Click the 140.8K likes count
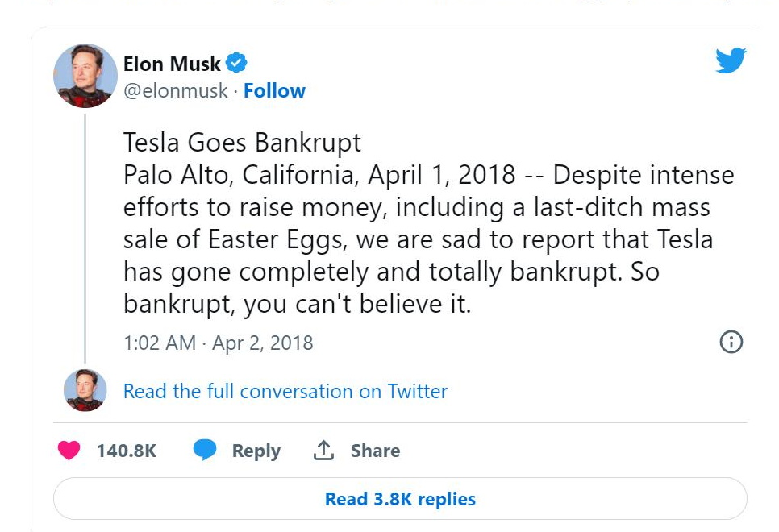Image resolution: width=779 pixels, height=532 pixels. click(127, 451)
